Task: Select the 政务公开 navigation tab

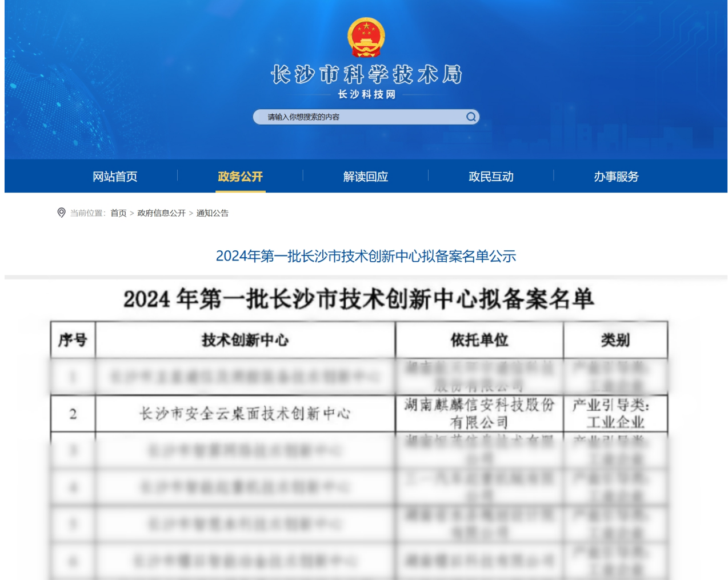Action: (x=240, y=177)
